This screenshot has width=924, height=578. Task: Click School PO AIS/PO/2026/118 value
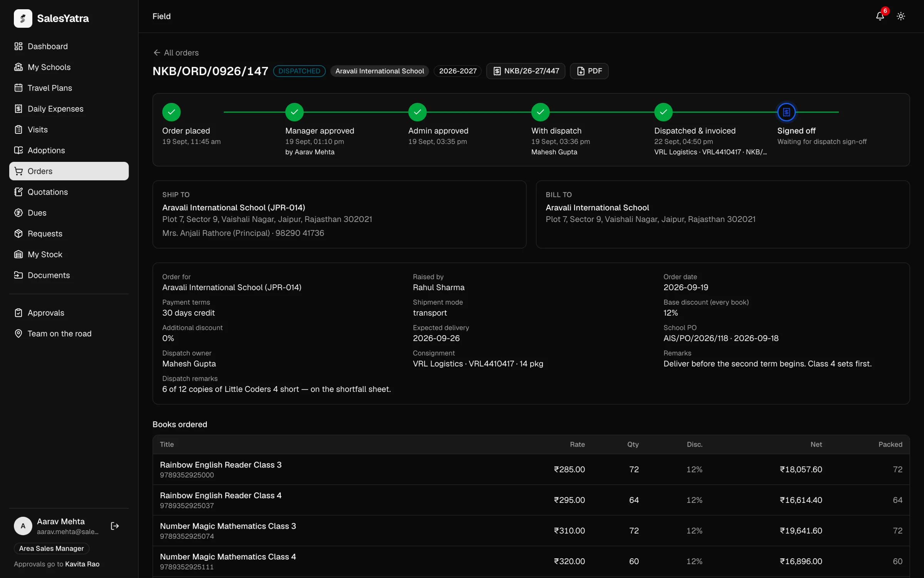(721, 338)
